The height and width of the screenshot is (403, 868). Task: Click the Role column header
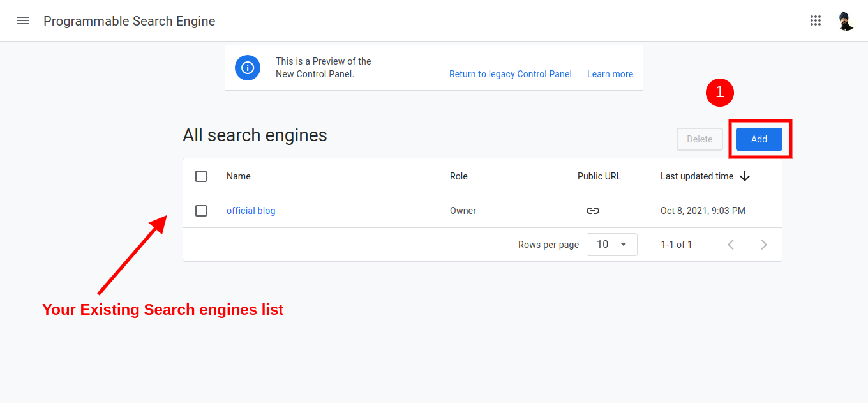458,176
